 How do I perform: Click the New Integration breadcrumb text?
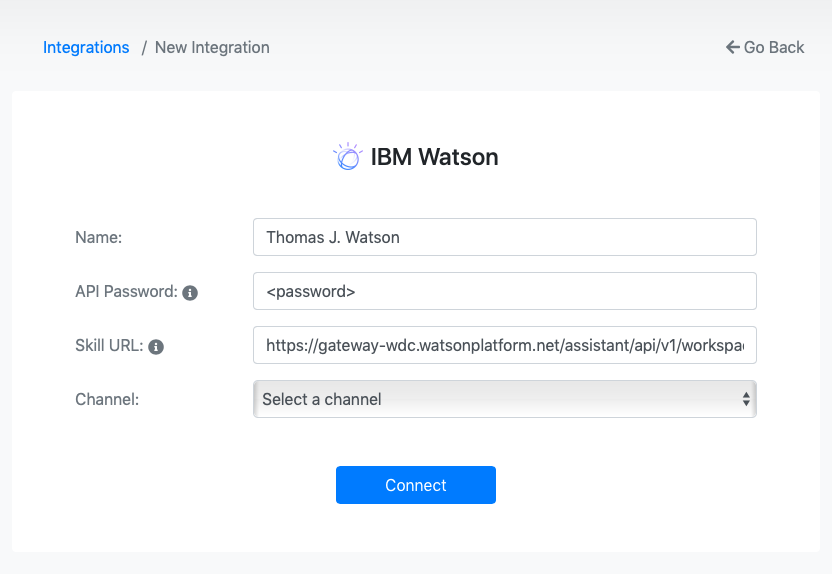tap(212, 47)
